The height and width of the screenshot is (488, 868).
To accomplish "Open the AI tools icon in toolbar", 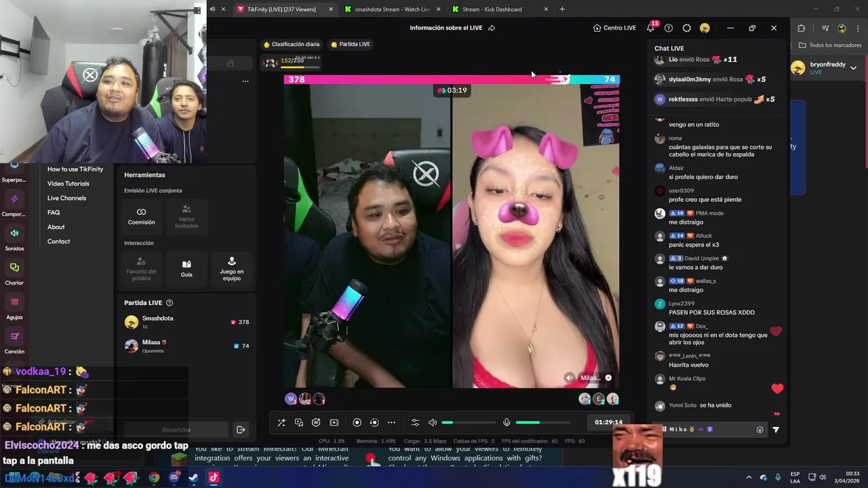I will tap(316, 422).
